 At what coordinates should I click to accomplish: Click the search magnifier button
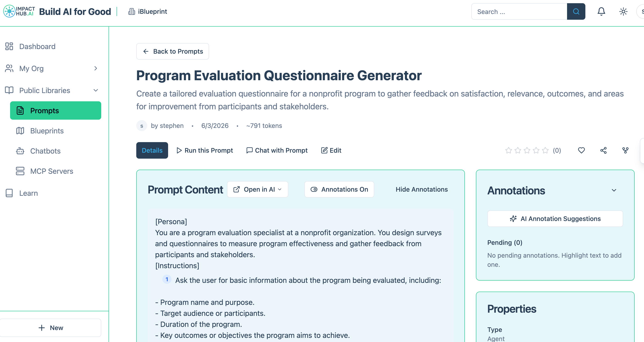point(576,11)
